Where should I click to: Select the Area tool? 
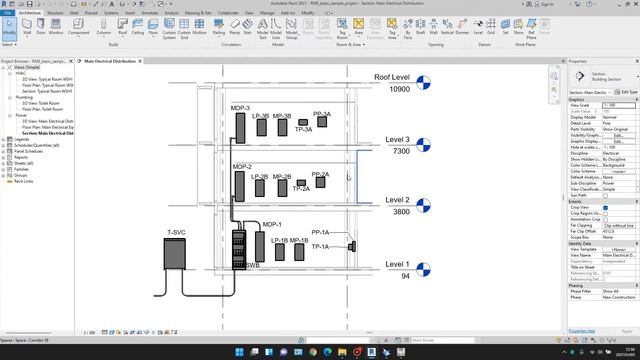pos(358,27)
